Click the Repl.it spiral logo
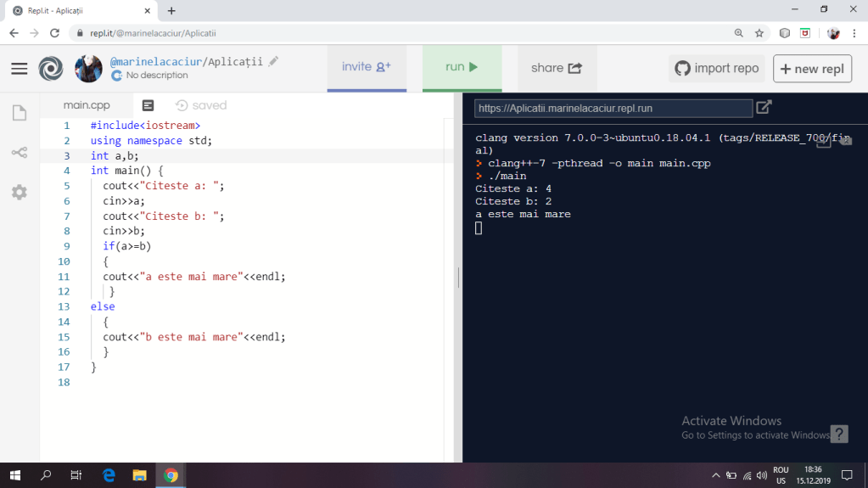Viewport: 868px width, 488px height. [x=51, y=69]
